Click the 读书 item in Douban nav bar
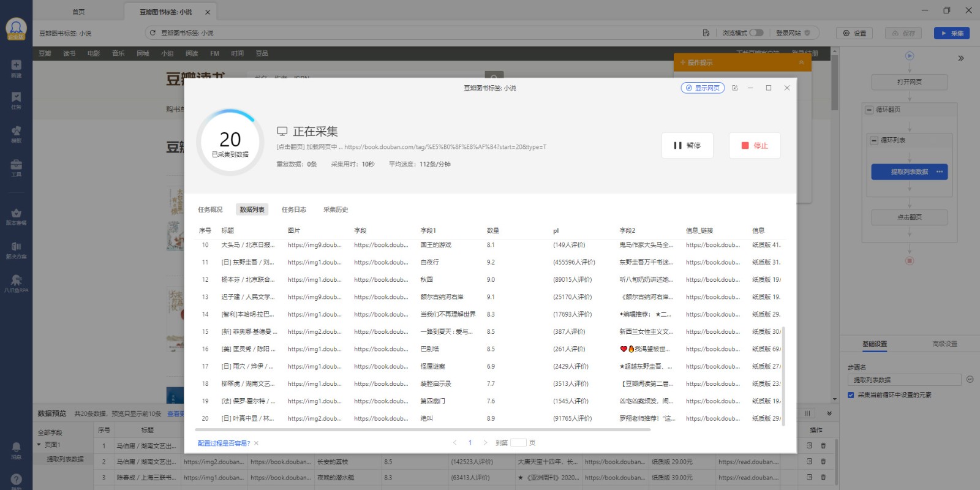 coord(69,54)
